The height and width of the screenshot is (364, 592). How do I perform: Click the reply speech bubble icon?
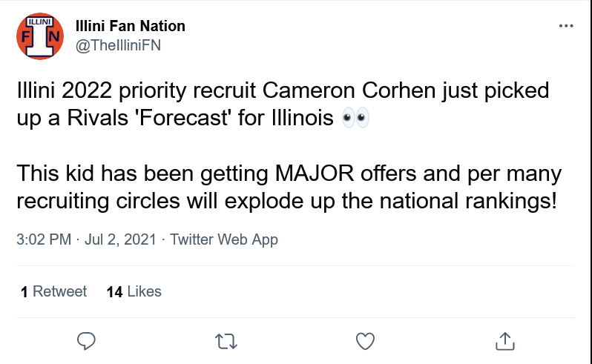point(87,340)
